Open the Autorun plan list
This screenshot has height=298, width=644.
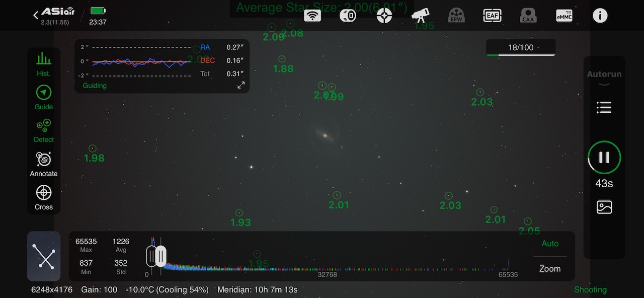point(604,107)
